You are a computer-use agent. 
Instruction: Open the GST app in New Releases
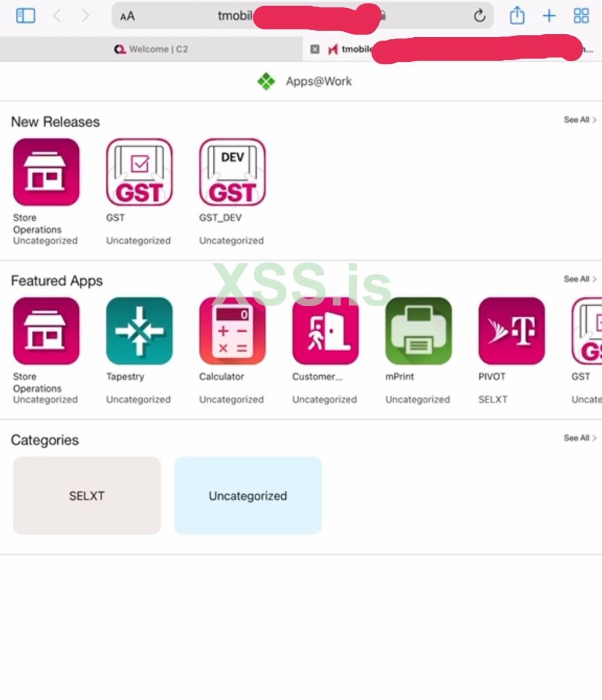[x=139, y=172]
